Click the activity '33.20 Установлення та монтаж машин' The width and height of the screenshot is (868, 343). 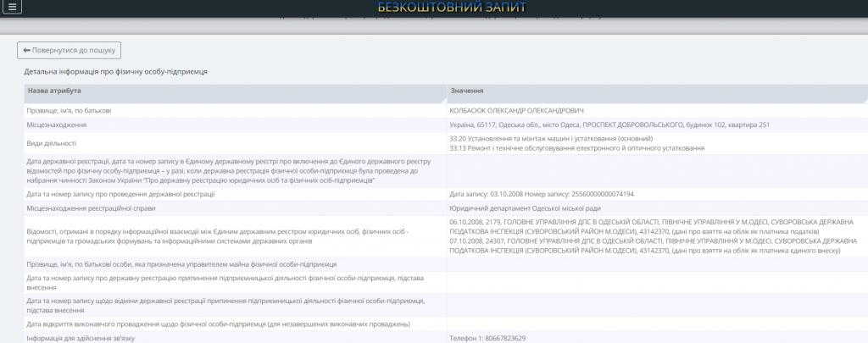[551, 138]
